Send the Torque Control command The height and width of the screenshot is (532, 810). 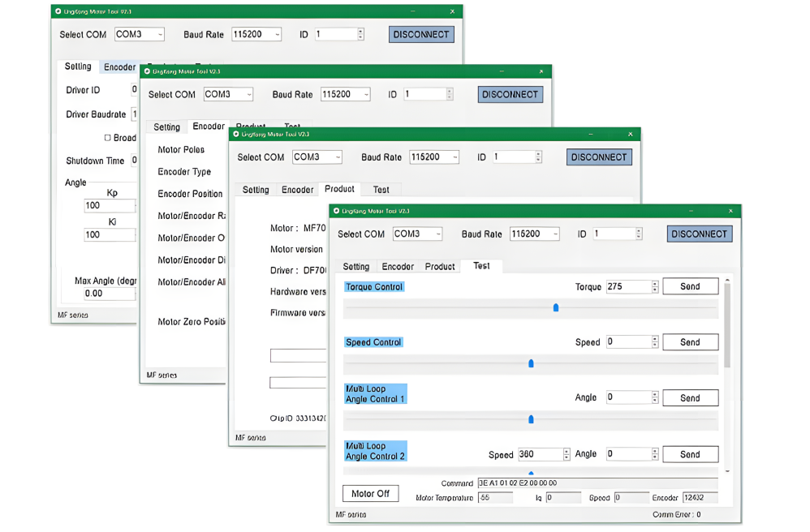point(690,286)
